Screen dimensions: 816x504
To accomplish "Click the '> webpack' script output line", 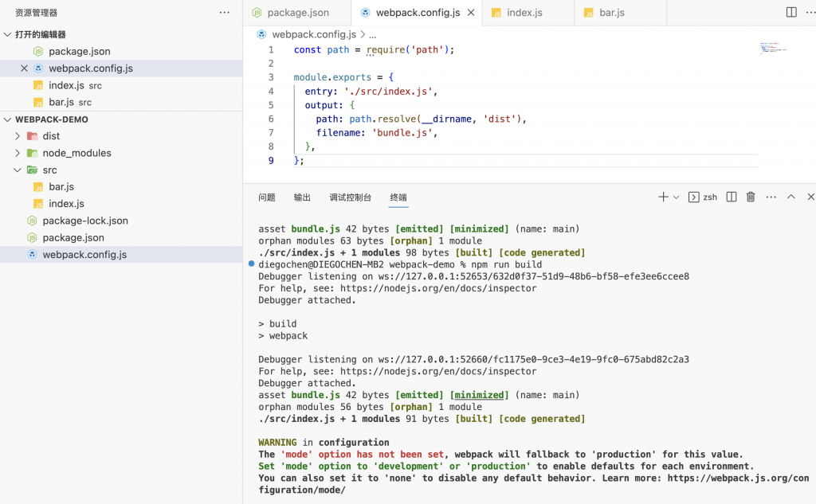I will (x=283, y=336).
